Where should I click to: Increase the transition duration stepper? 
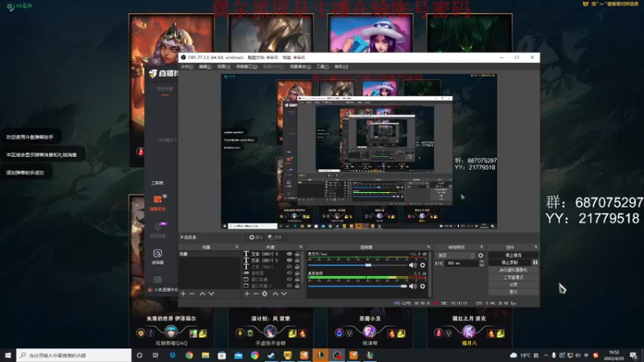481,261
